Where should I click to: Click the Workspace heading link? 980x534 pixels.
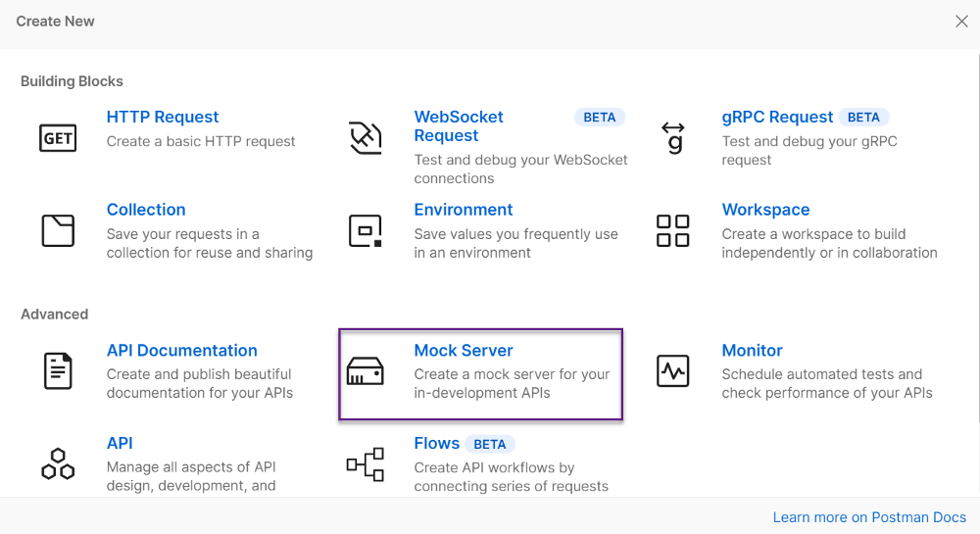765,210
